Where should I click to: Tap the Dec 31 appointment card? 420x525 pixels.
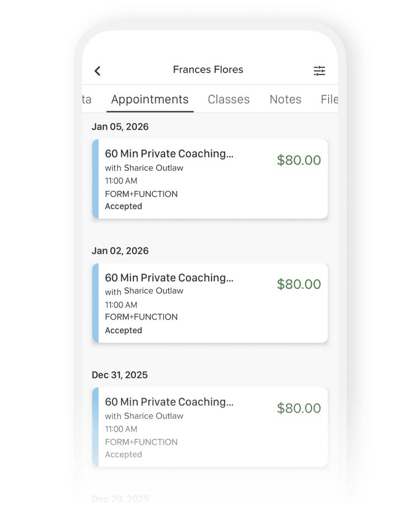[x=210, y=426]
